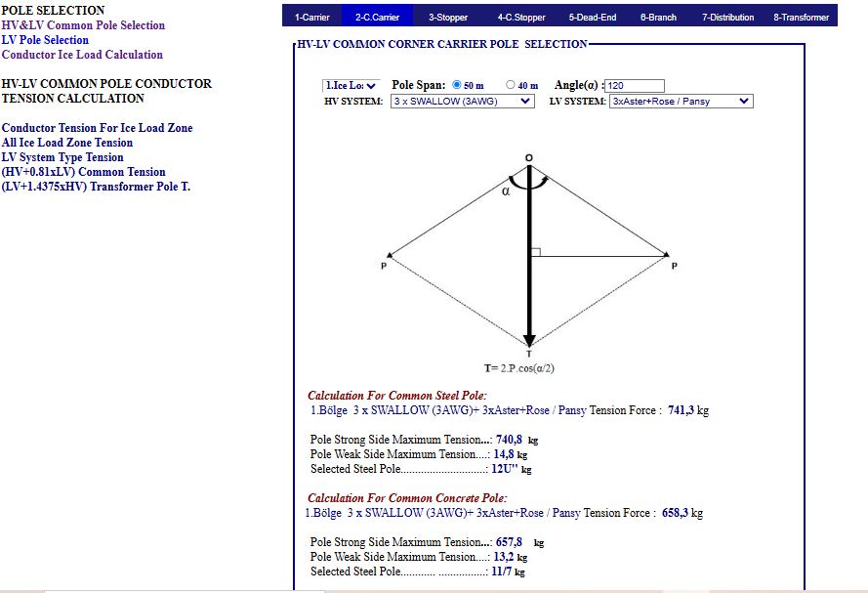Open (HV+0.81xLV) Common Tension link
The height and width of the screenshot is (593, 868).
click(x=84, y=172)
